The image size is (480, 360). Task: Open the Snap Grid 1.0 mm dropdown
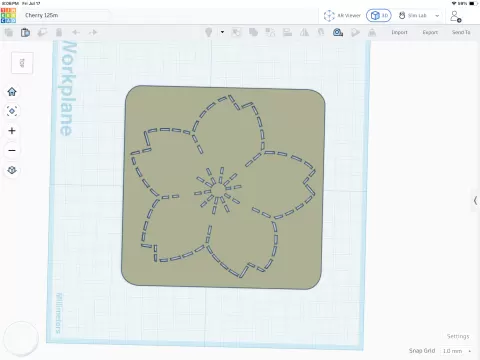456,351
